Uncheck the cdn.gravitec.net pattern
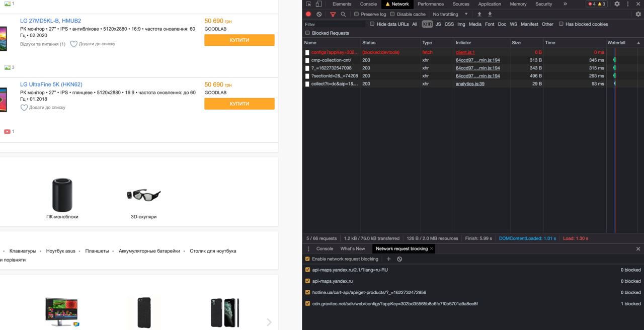This screenshot has width=644, height=330. [x=308, y=304]
